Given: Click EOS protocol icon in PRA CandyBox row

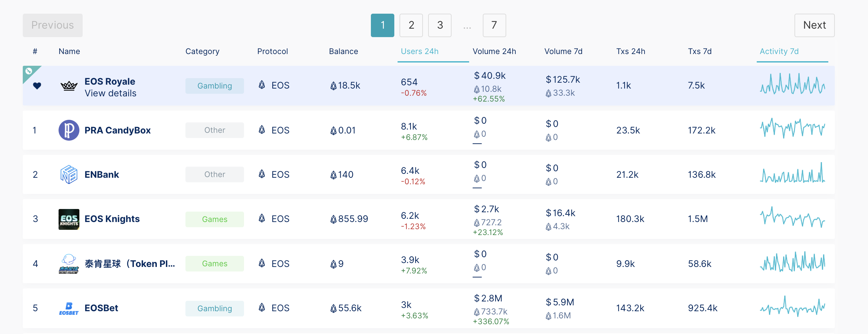Looking at the screenshot, I should point(262,130).
